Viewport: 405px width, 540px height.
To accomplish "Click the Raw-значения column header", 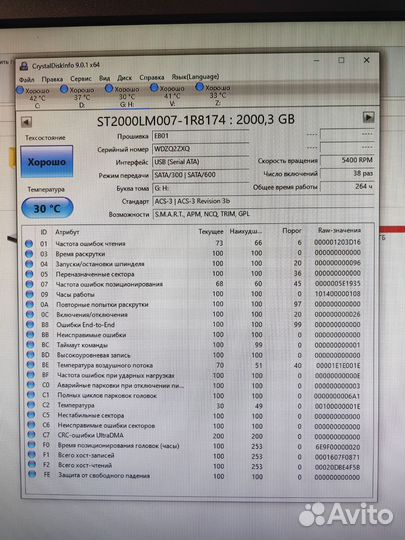I will coord(339,230).
